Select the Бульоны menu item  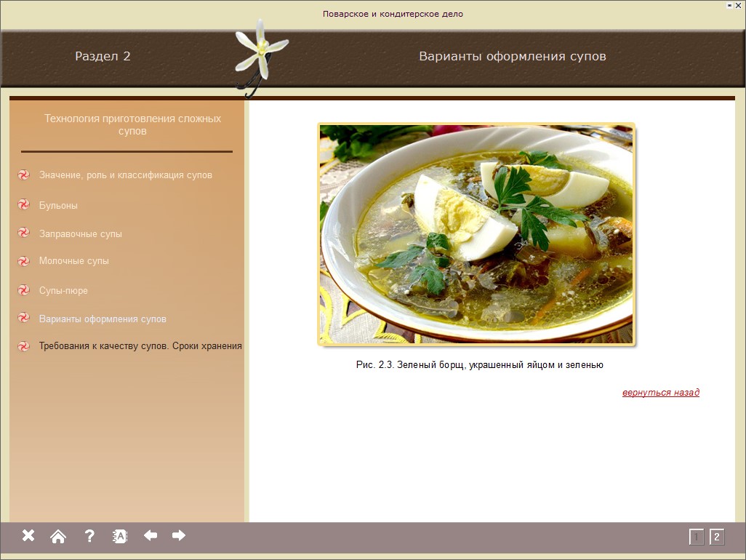[58, 206]
